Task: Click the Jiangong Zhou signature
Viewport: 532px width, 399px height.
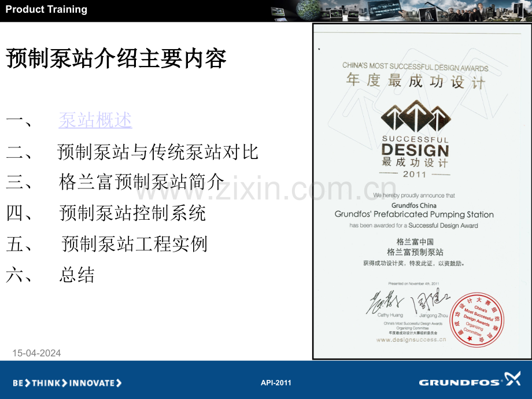Action: click(x=430, y=302)
